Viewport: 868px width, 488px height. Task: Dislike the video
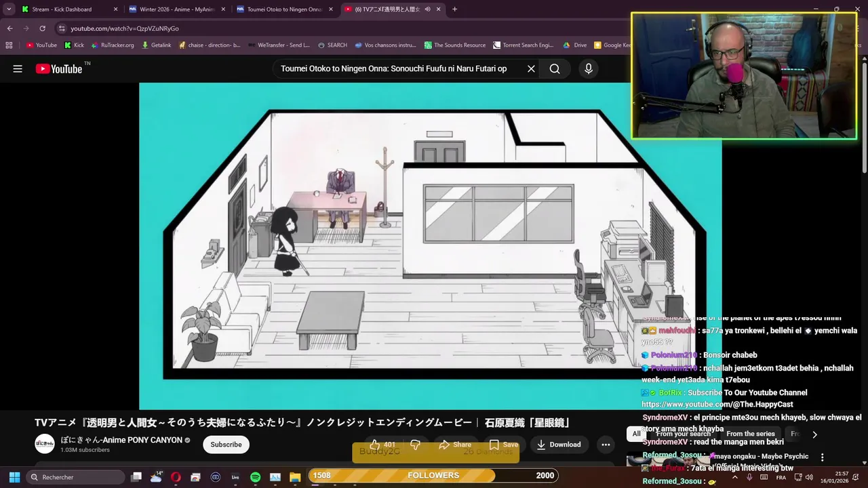click(x=416, y=445)
